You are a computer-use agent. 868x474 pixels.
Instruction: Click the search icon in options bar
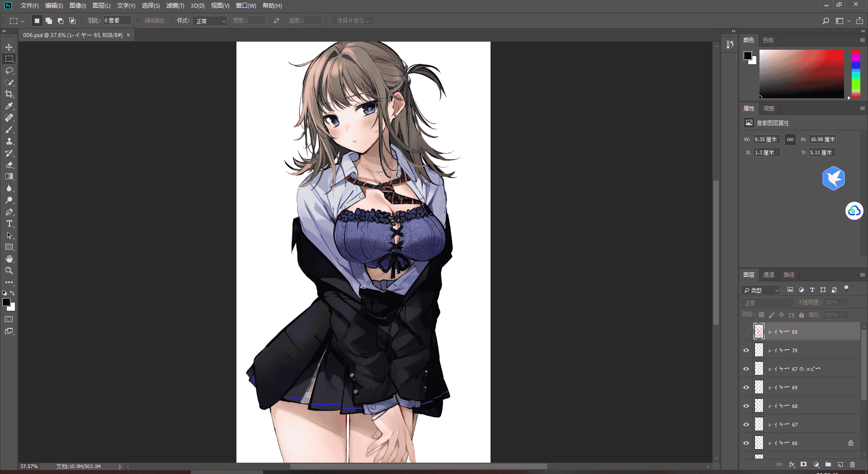(826, 21)
